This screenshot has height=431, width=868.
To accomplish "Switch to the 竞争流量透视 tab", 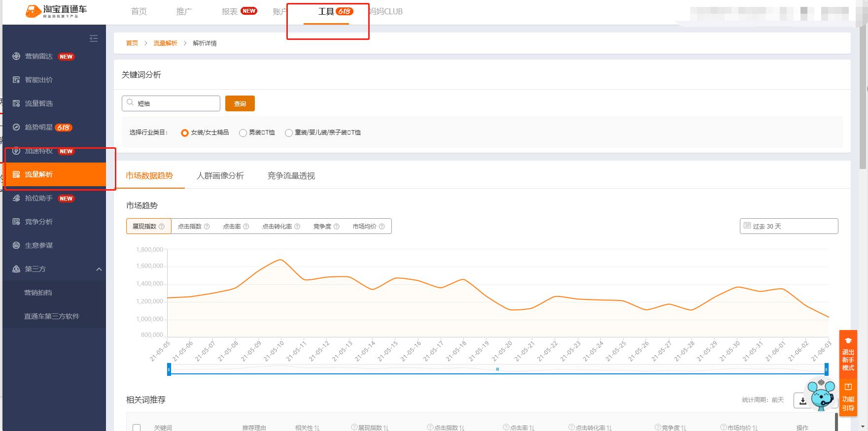I will coord(291,176).
